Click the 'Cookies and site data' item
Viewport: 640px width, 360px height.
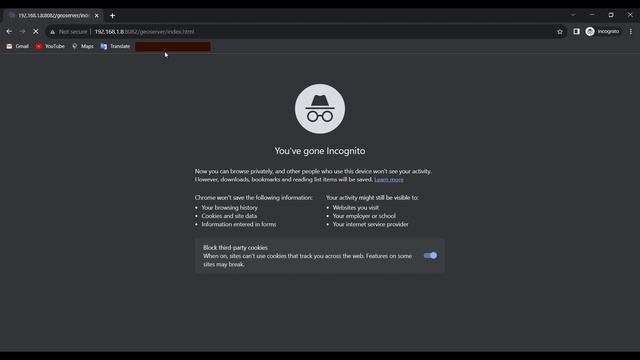pos(229,216)
